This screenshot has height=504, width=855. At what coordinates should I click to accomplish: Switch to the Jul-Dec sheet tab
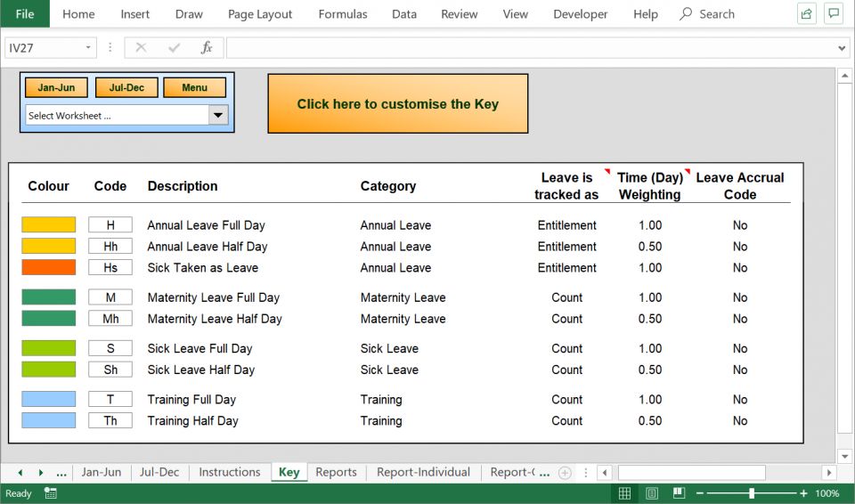159,472
